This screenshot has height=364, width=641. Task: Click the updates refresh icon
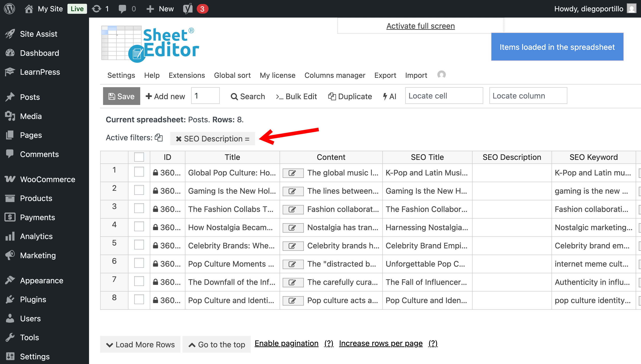tap(96, 9)
